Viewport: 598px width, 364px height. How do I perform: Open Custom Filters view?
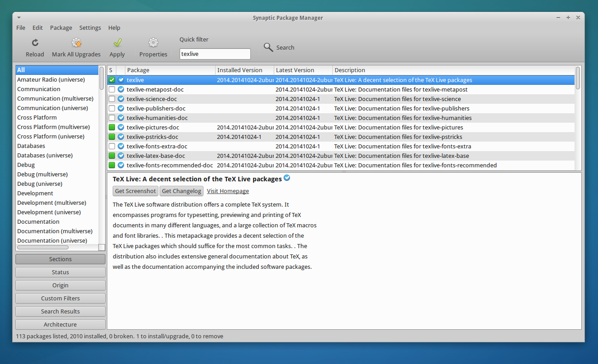click(x=60, y=298)
